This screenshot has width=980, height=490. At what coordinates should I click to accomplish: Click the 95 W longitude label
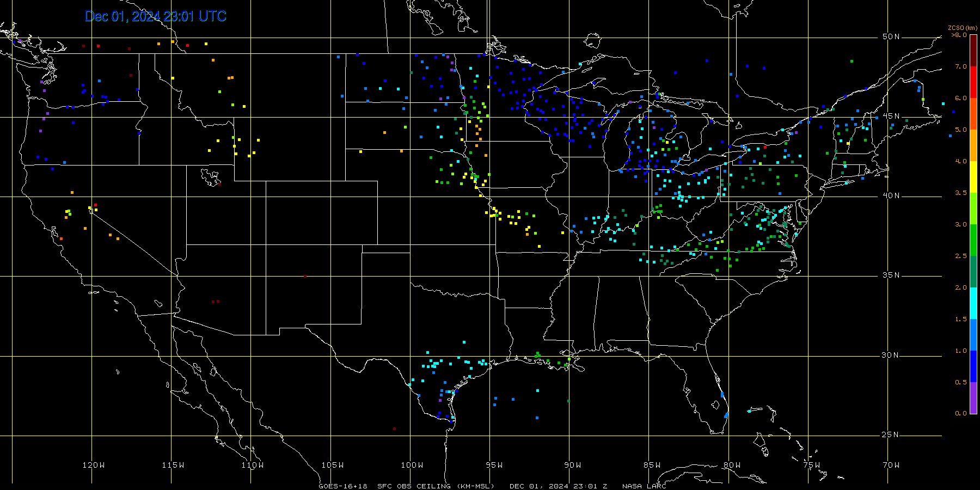click(494, 465)
